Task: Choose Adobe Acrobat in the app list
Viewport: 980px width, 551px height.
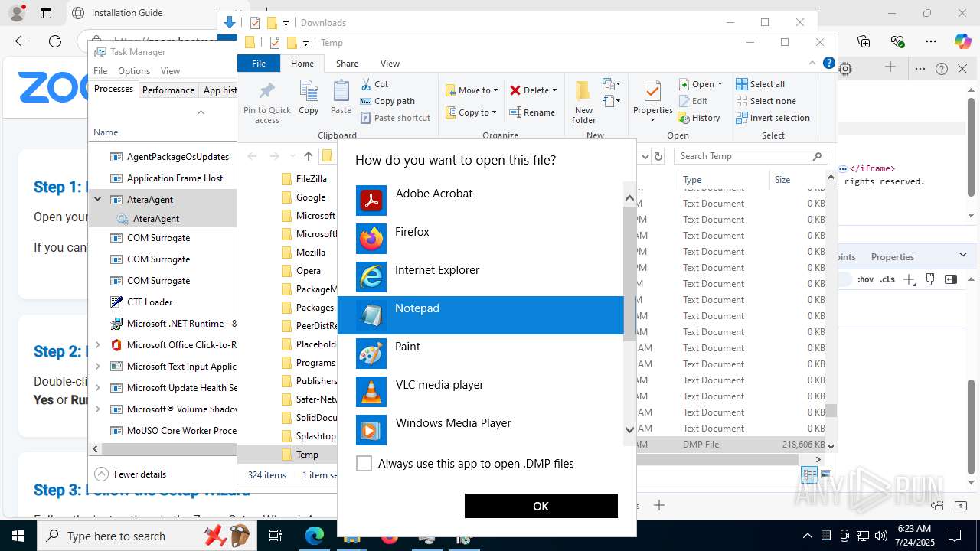Action: [x=481, y=201]
